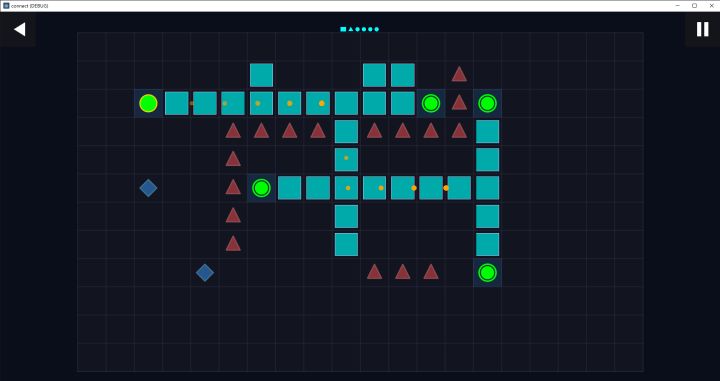Click the red triangle left of the middle green node
The height and width of the screenshot is (381, 720).
click(x=233, y=187)
